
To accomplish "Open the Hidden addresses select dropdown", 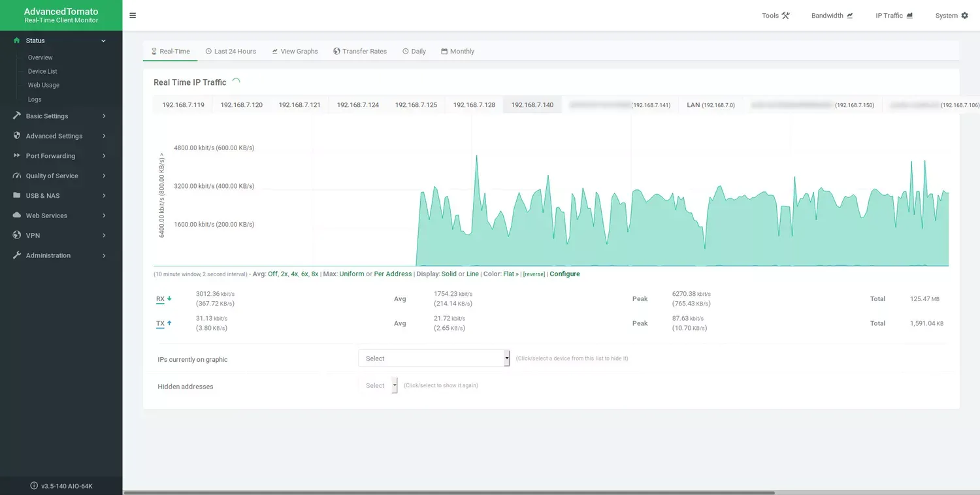I will click(x=378, y=386).
